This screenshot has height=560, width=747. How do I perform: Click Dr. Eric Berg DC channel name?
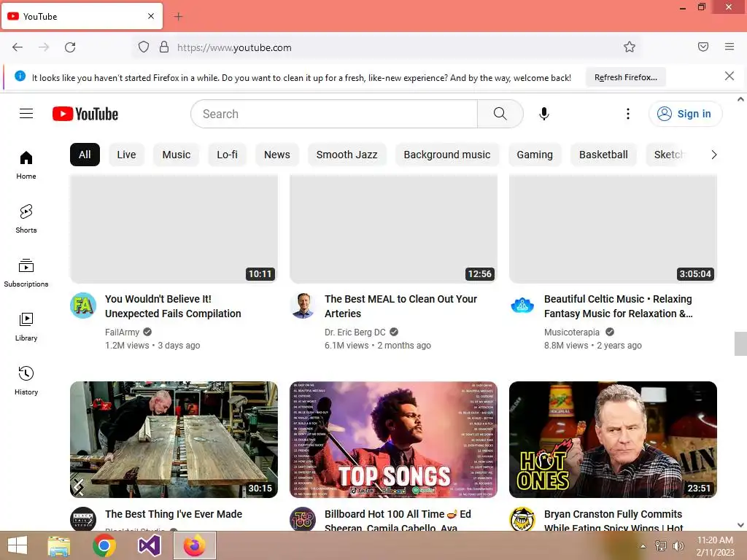[355, 332]
